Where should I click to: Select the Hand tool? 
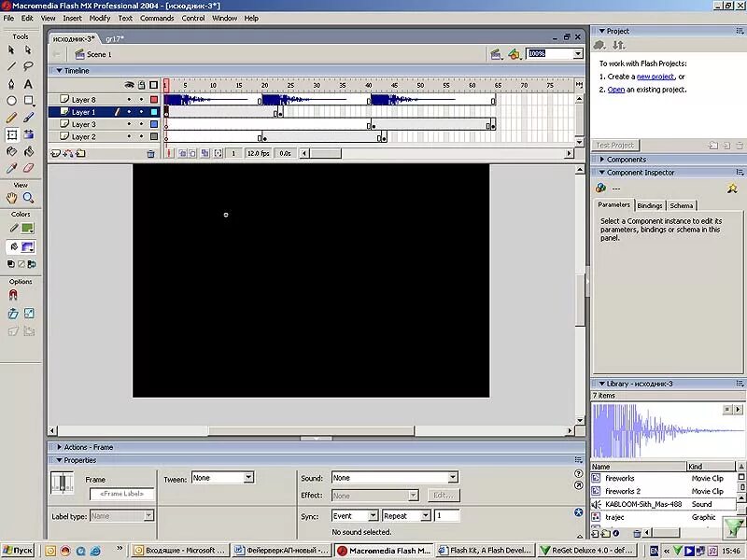coord(11,198)
